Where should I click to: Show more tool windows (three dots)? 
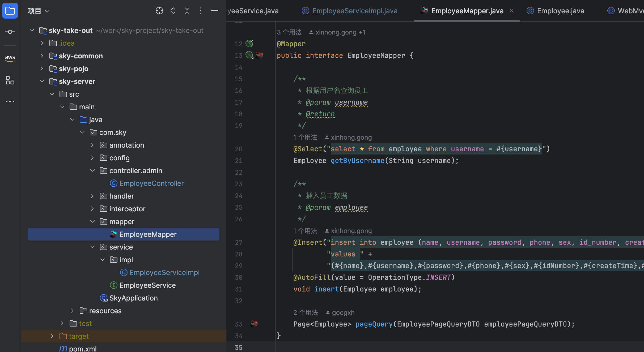pyautogui.click(x=10, y=101)
